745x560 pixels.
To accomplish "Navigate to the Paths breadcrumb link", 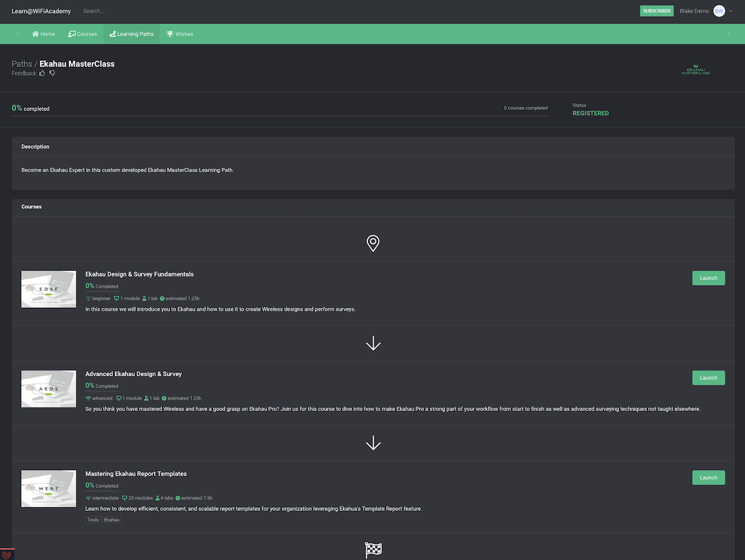I will coord(22,64).
